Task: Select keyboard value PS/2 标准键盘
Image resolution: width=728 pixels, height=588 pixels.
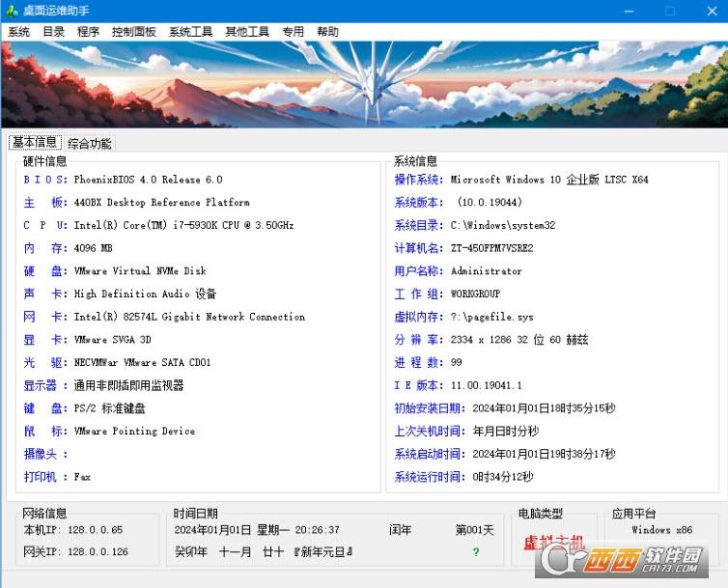Action: click(109, 408)
